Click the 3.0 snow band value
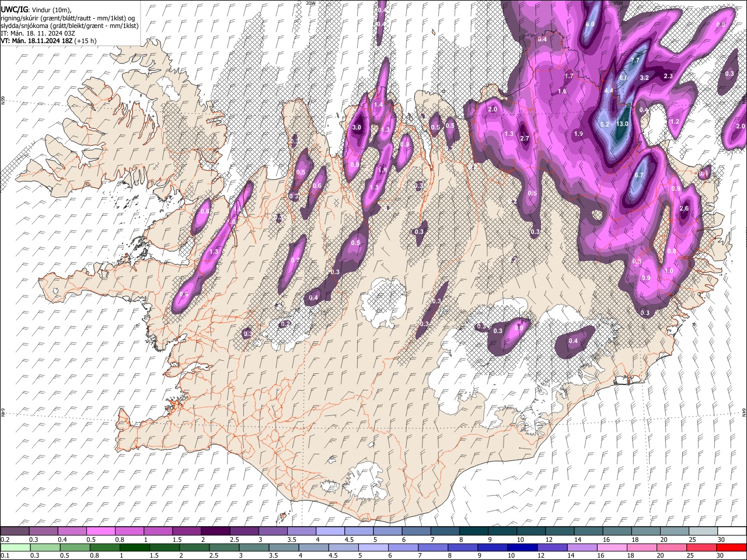 (357, 127)
